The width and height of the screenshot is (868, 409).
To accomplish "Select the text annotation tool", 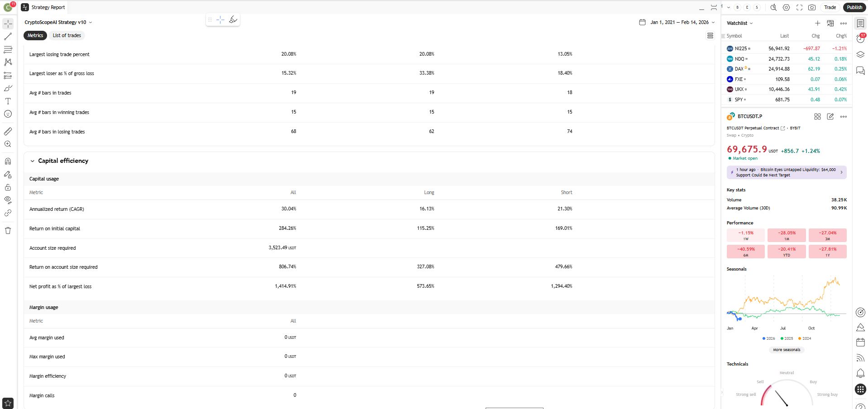I will coord(8,101).
